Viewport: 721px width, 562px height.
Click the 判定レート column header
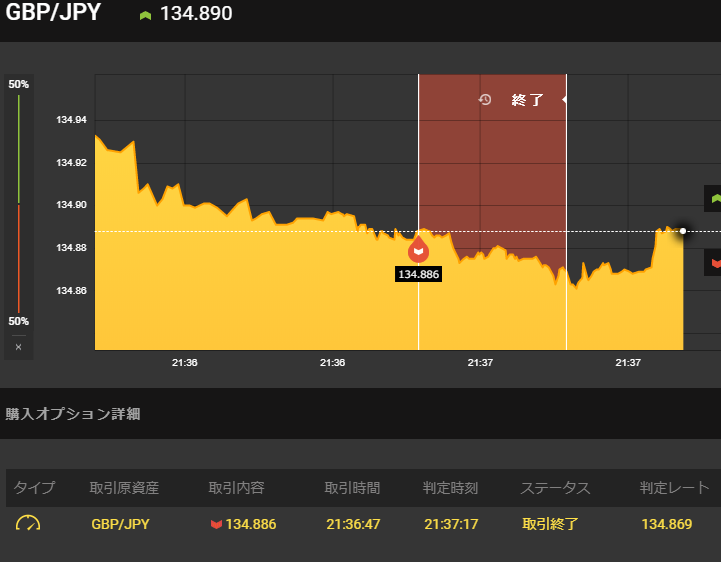[x=675, y=487]
